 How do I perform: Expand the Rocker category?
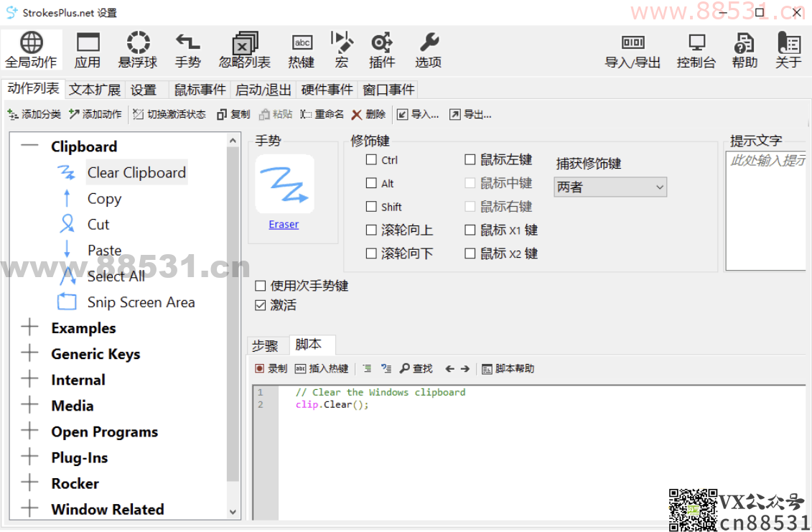29,482
